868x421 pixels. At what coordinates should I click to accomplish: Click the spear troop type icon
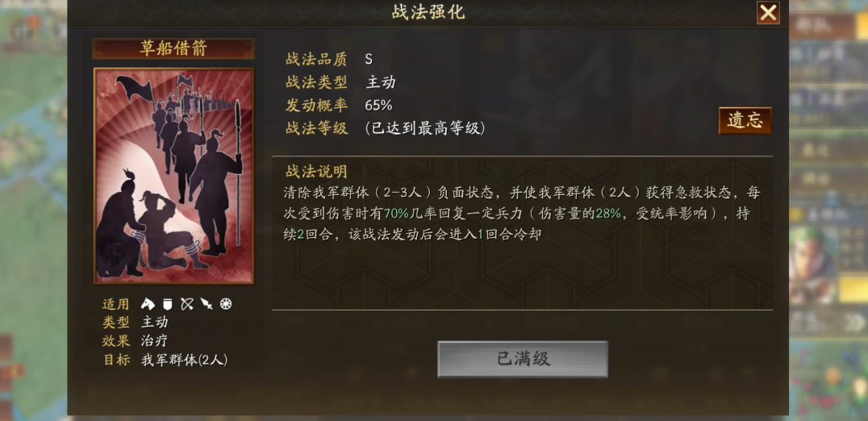point(207,304)
